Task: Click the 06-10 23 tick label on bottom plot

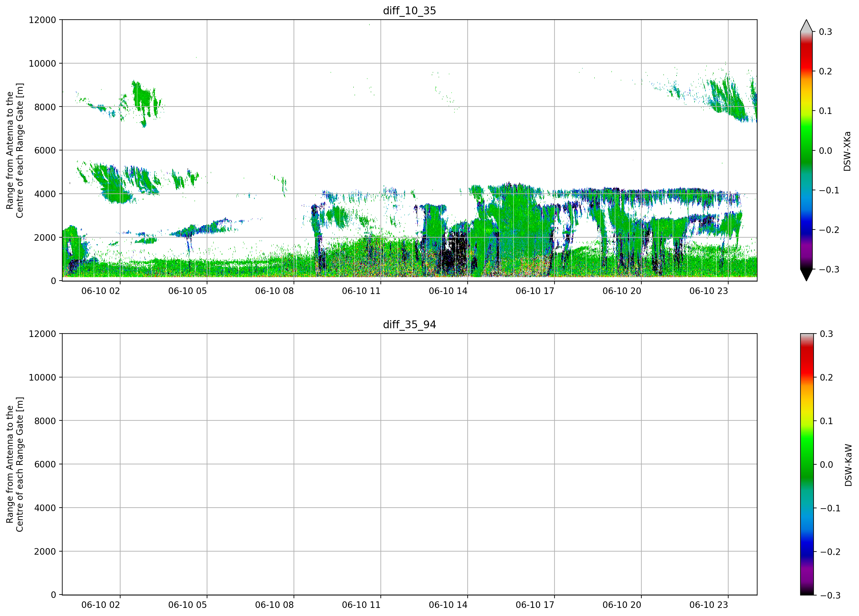Action: click(709, 605)
